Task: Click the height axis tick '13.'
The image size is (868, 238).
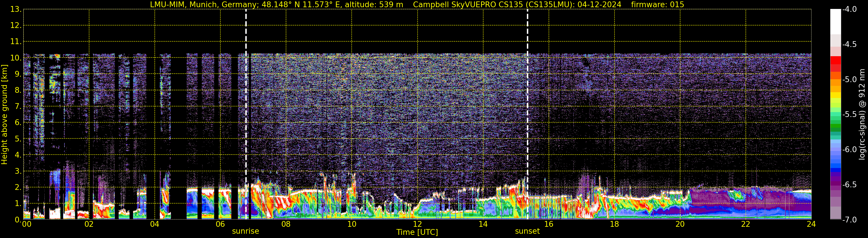Action: (16, 10)
